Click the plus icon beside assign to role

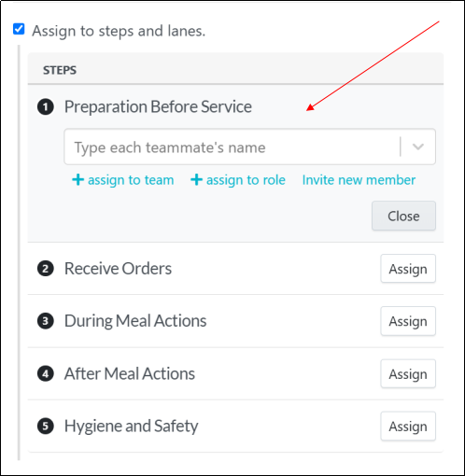coord(196,180)
